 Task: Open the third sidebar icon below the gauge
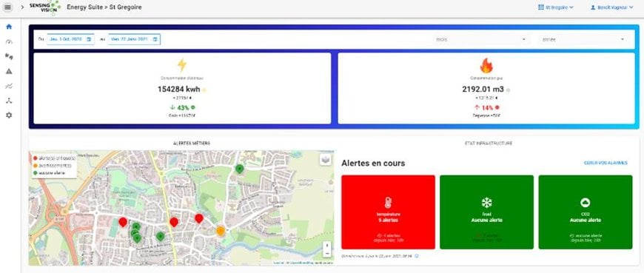point(9,56)
